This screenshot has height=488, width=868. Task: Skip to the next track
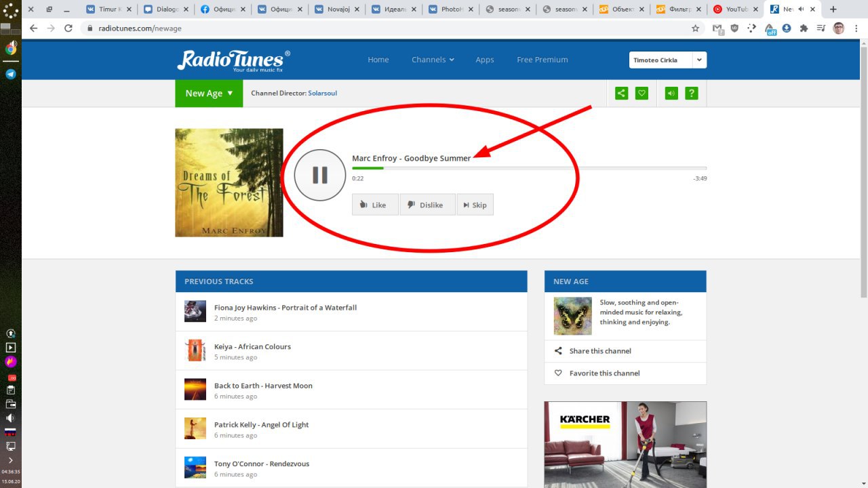pyautogui.click(x=475, y=205)
